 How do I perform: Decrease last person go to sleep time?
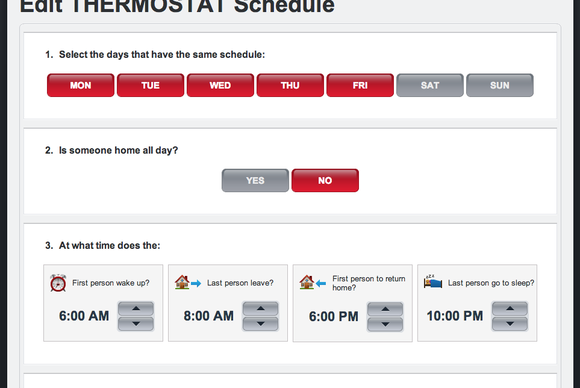pos(510,324)
